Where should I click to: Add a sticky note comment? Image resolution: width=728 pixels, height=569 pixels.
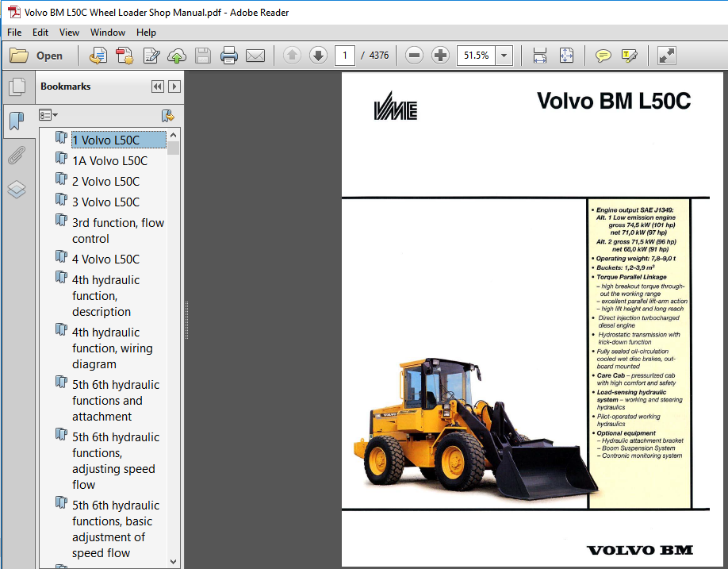tap(603, 56)
